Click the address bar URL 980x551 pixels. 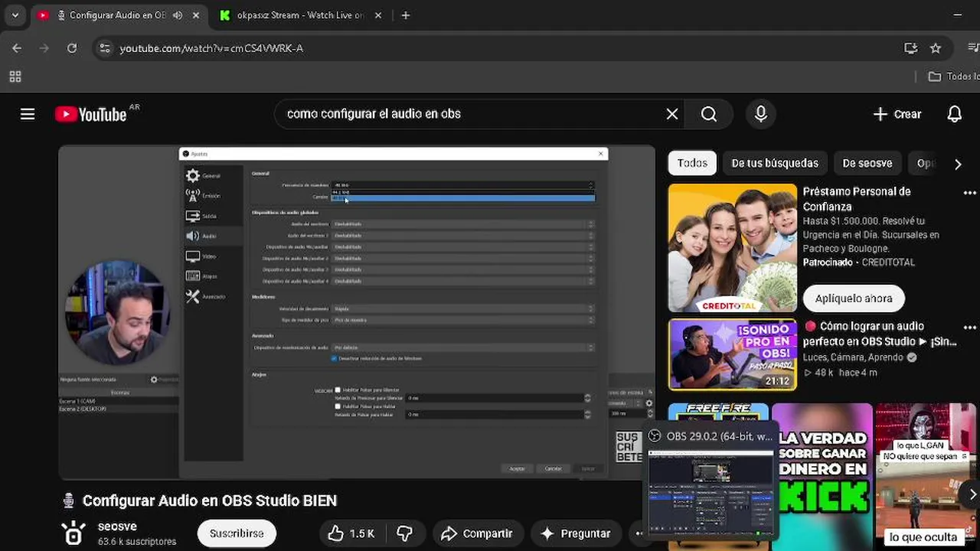point(211,48)
